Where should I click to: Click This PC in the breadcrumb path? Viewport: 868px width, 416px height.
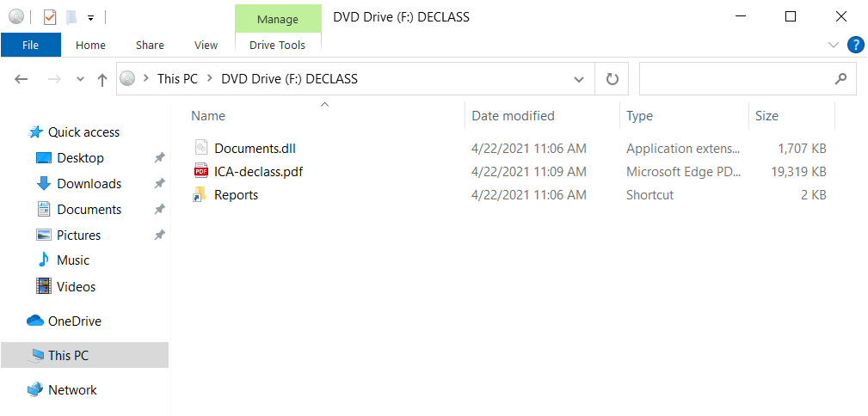[177, 79]
